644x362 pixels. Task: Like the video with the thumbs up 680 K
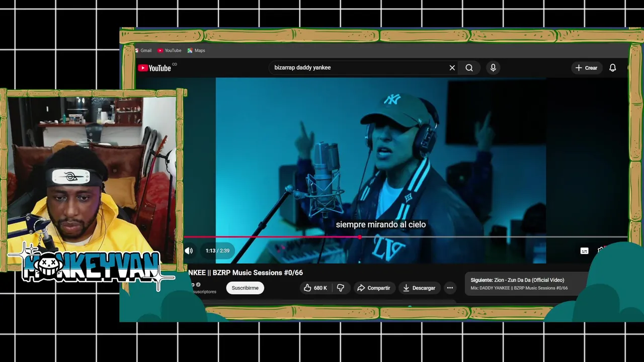point(315,288)
